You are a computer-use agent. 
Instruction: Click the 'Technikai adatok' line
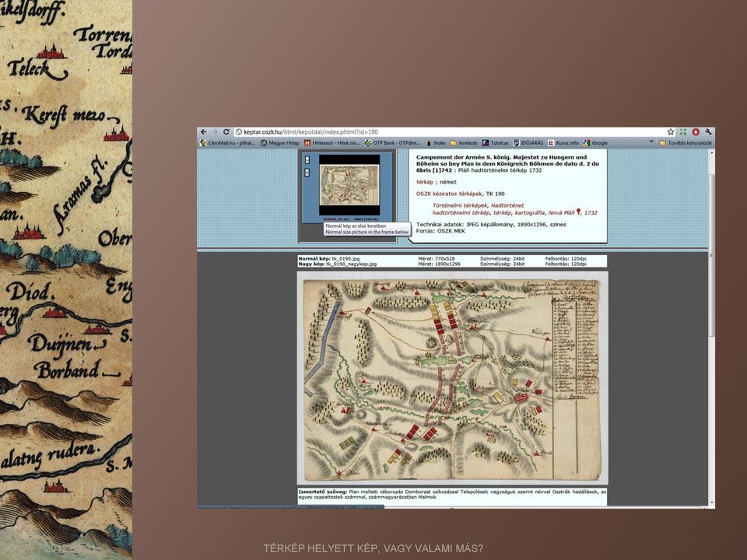click(x=491, y=224)
